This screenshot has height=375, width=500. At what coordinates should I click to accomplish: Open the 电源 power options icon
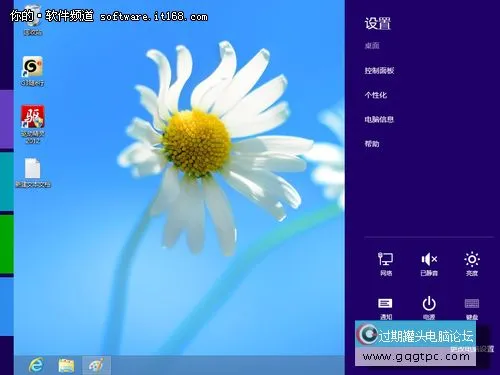click(429, 308)
